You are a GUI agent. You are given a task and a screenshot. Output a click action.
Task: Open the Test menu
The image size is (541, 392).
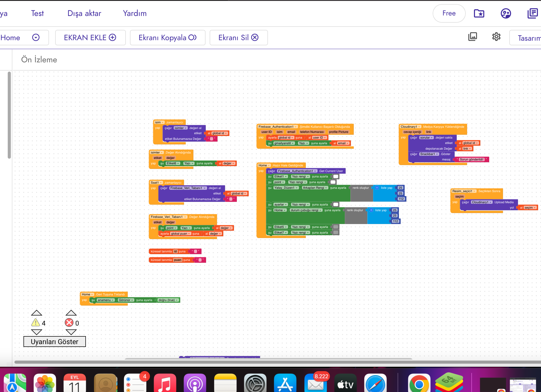coord(37,13)
